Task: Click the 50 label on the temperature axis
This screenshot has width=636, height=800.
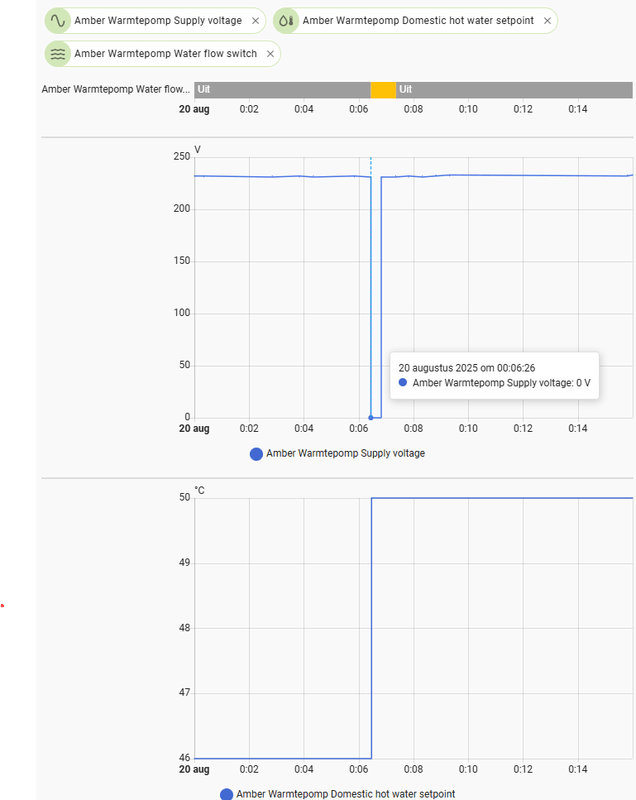Action: (185, 497)
